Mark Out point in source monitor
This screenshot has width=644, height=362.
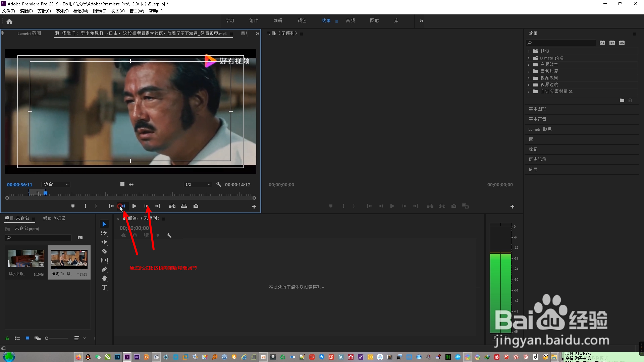pos(96,206)
